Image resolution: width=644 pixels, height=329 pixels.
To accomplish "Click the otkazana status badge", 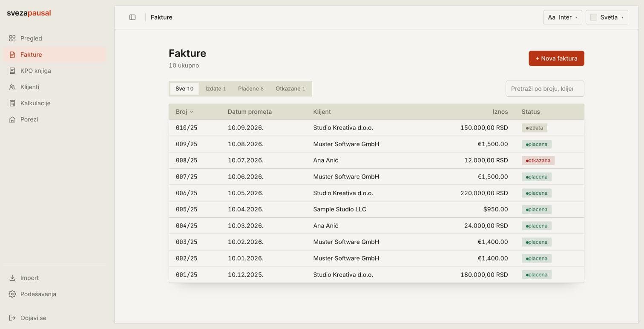I will tap(538, 161).
